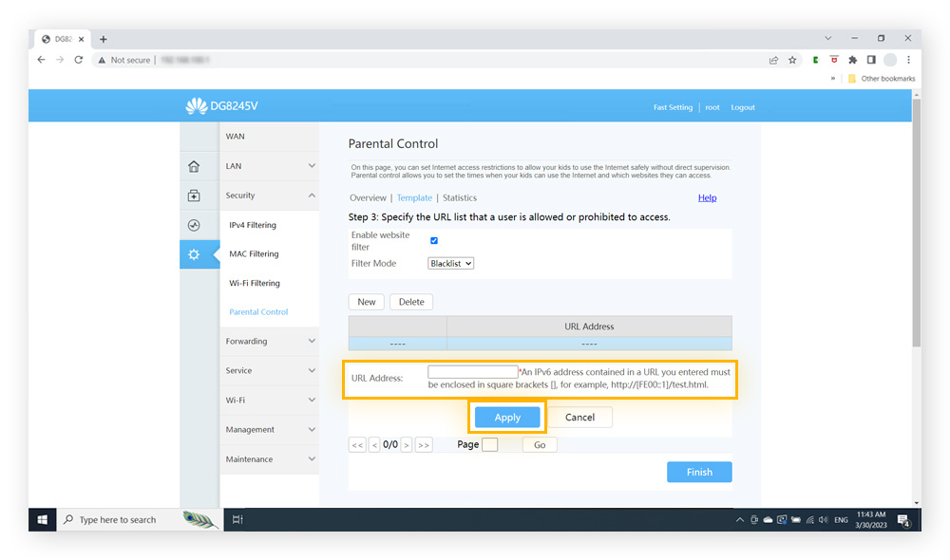
Task: Select IPv4 Filtering submenu
Action: (253, 225)
